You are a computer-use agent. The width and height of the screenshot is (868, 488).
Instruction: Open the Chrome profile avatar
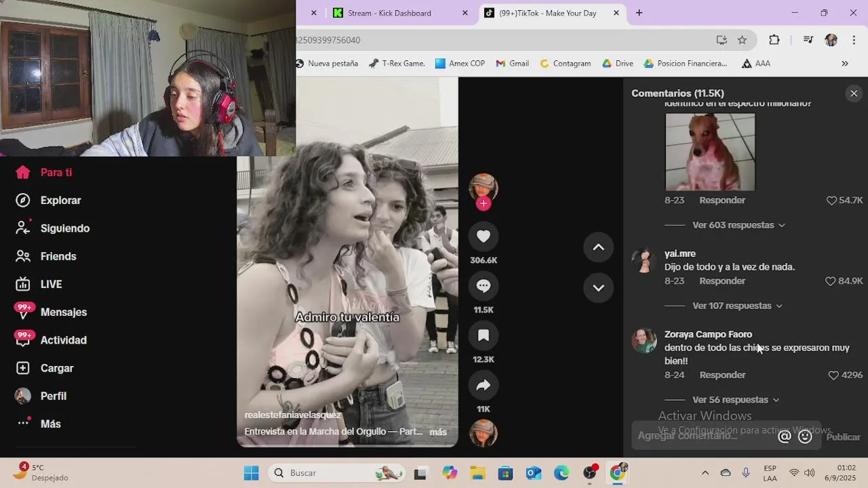point(831,40)
